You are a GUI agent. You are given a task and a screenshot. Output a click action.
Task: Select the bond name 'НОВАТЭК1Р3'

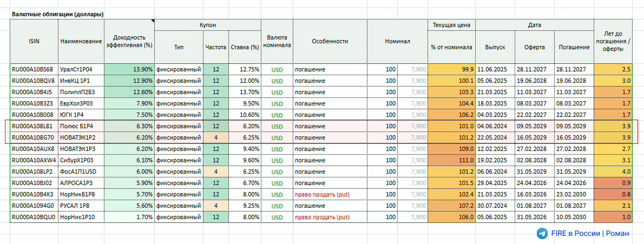pyautogui.click(x=81, y=149)
